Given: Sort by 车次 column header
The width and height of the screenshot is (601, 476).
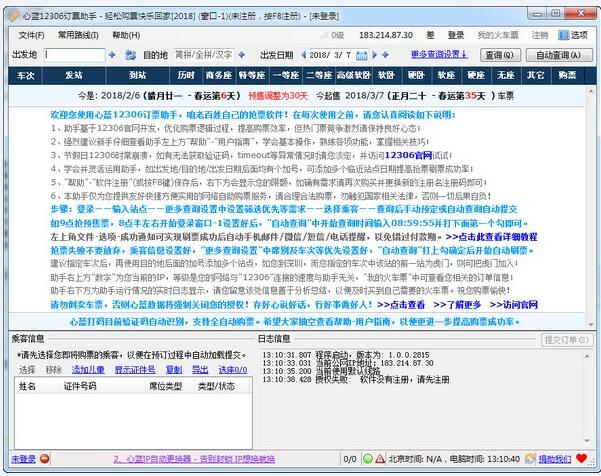Looking at the screenshot, I should (x=25, y=75).
